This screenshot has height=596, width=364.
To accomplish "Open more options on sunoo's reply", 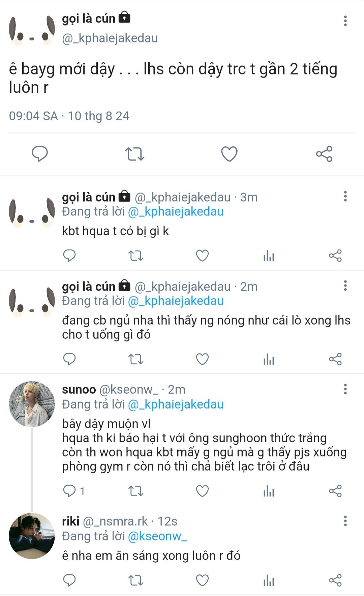I will pos(345,389).
